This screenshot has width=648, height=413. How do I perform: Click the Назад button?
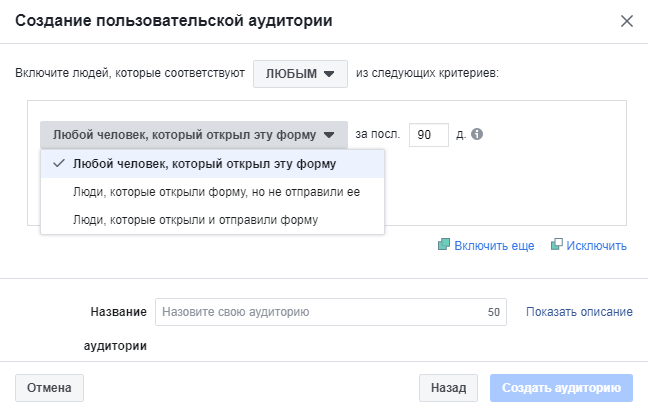pos(448,388)
